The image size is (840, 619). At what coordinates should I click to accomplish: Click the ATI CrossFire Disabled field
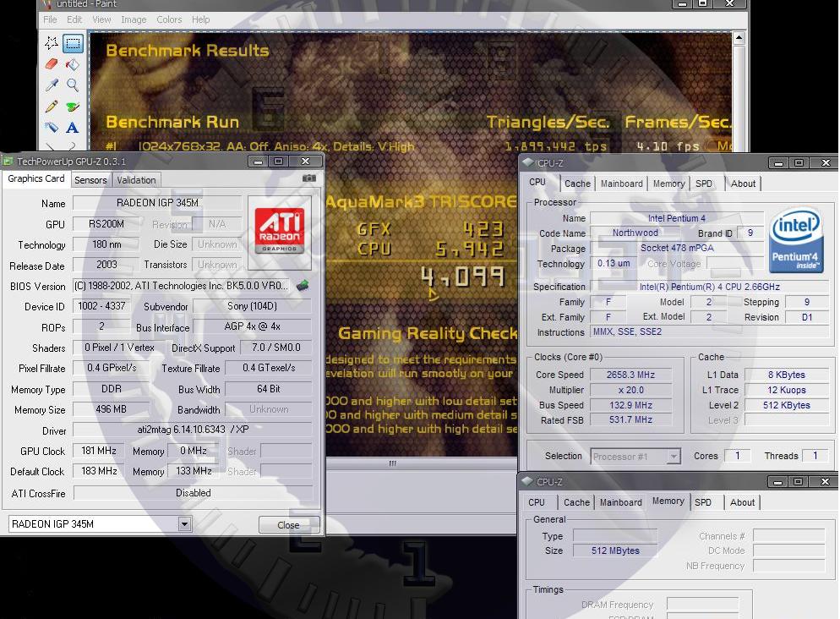coord(193,493)
